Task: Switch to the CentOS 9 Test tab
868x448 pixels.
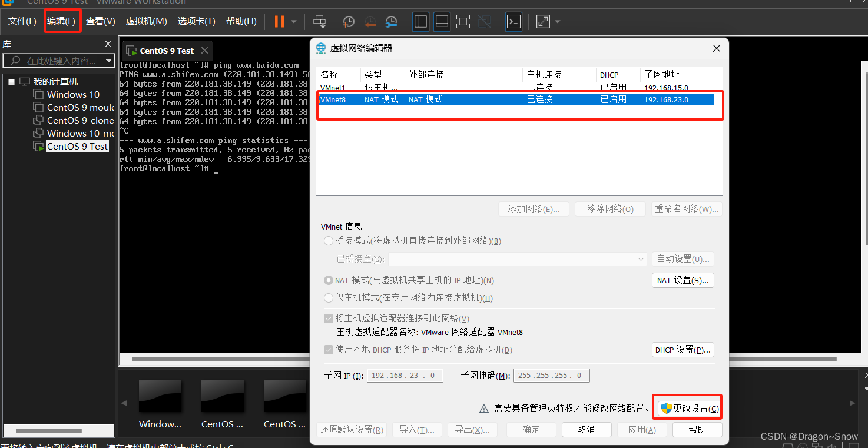Action: (x=167, y=51)
